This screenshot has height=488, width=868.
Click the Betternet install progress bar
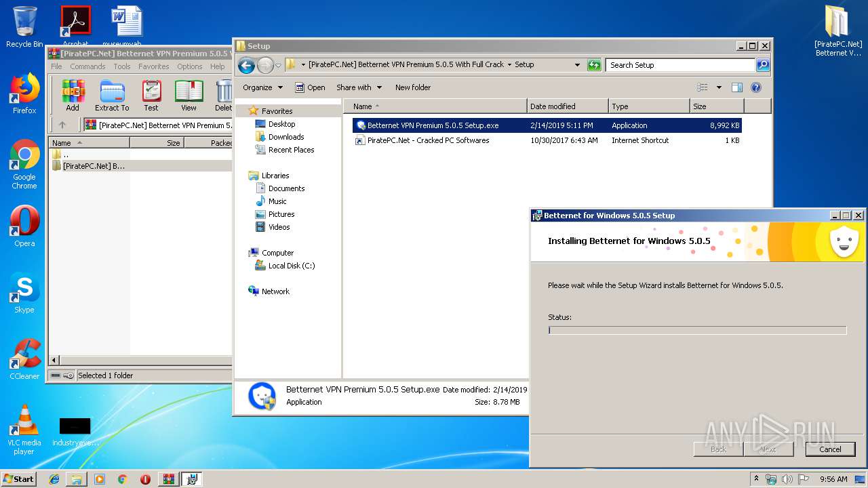click(x=697, y=330)
